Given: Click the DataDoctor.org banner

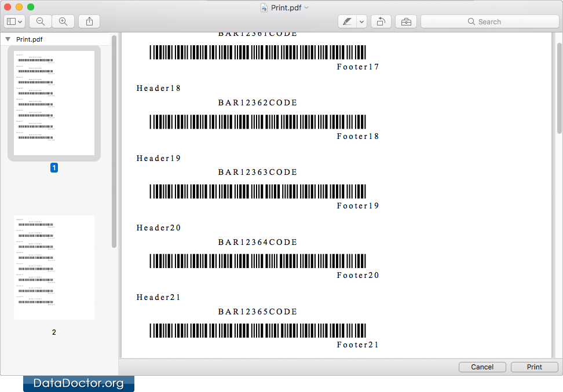Looking at the screenshot, I should click(x=79, y=383).
